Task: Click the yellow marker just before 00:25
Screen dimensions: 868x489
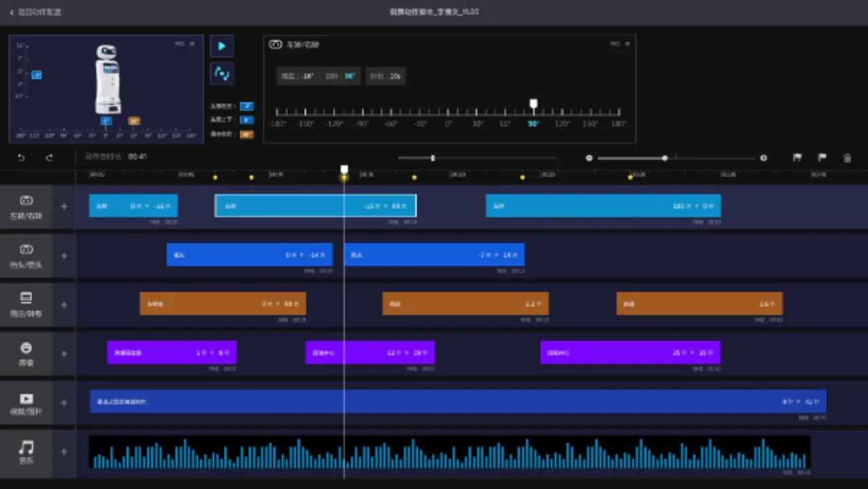Action: click(x=523, y=177)
